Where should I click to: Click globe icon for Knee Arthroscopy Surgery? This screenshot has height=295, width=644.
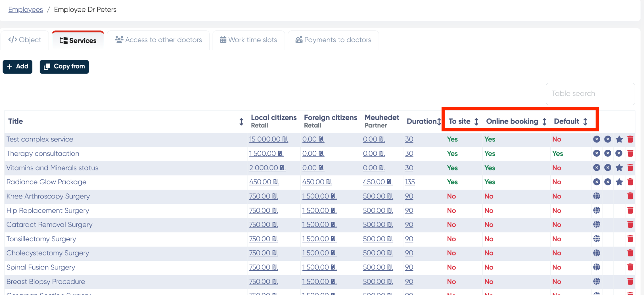click(x=597, y=196)
